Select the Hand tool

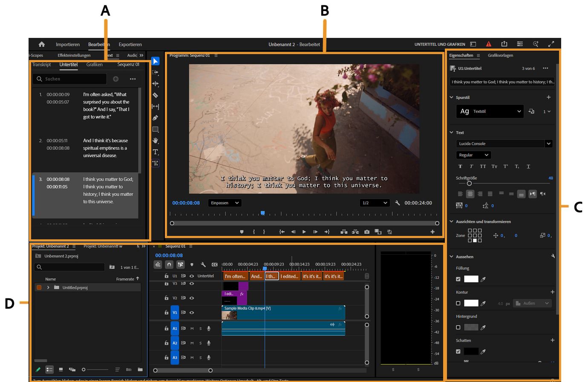[x=155, y=141]
